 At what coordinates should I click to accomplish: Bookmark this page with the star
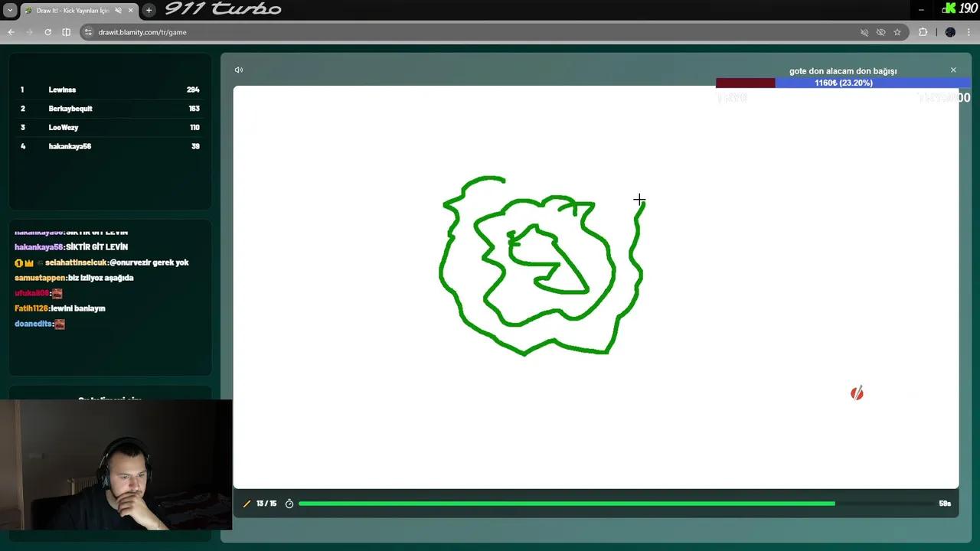[897, 32]
